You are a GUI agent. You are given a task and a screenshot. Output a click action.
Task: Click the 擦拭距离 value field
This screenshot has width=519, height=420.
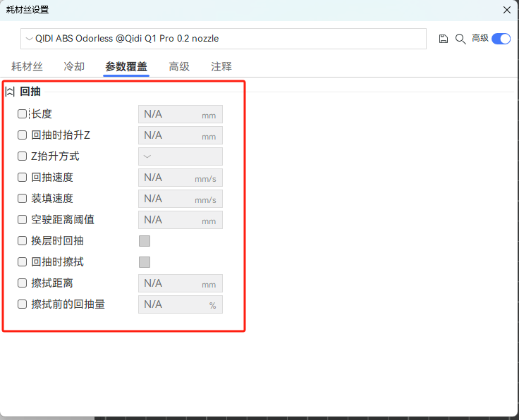pyautogui.click(x=180, y=283)
